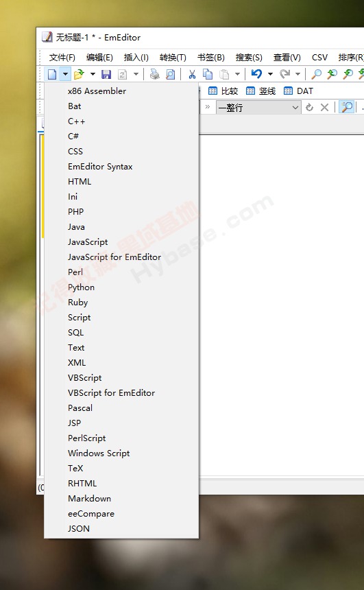Select Python configuration

121,287
